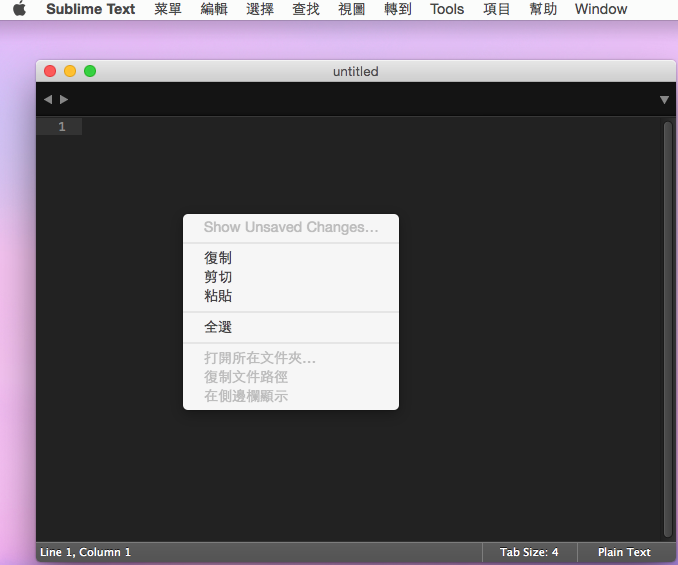Close the untitled window with red button
Image resolution: width=678 pixels, height=565 pixels.
(50, 71)
